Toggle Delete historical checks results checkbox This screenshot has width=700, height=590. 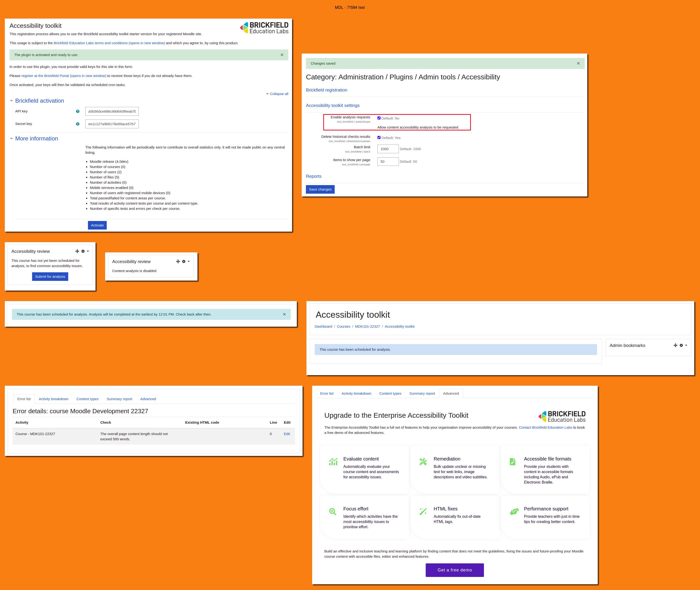click(379, 138)
